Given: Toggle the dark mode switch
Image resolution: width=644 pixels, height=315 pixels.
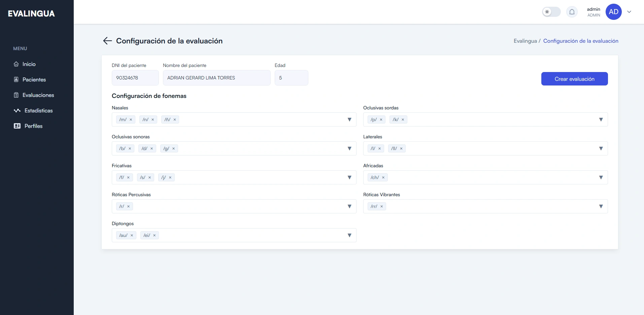Looking at the screenshot, I should pos(551,12).
